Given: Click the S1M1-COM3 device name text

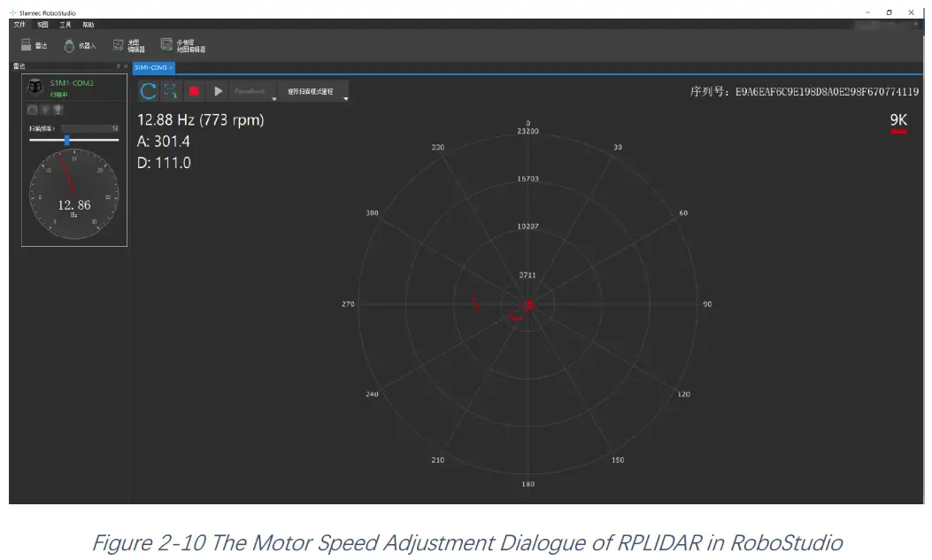Looking at the screenshot, I should tap(72, 83).
